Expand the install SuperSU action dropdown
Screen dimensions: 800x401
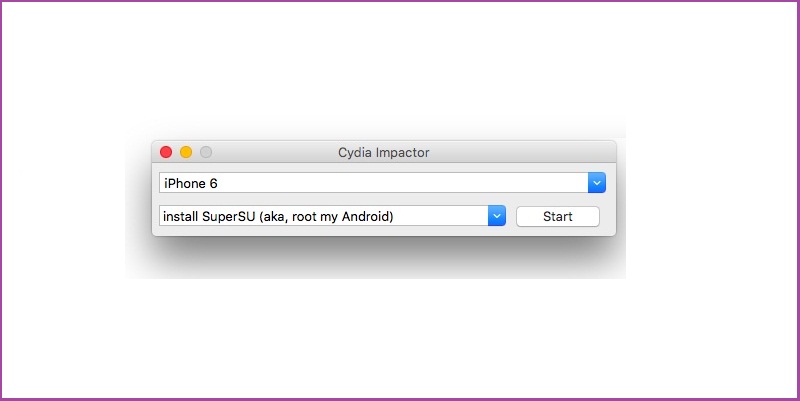497,216
